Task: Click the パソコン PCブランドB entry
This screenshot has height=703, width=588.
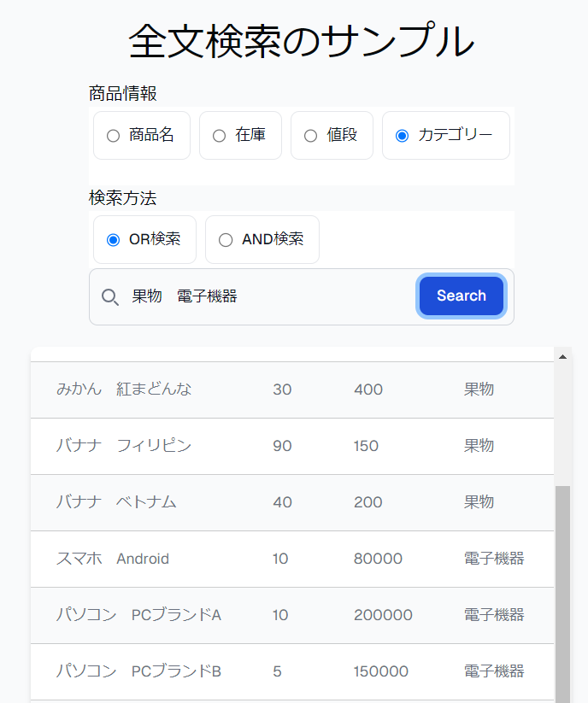Action: coord(138,671)
